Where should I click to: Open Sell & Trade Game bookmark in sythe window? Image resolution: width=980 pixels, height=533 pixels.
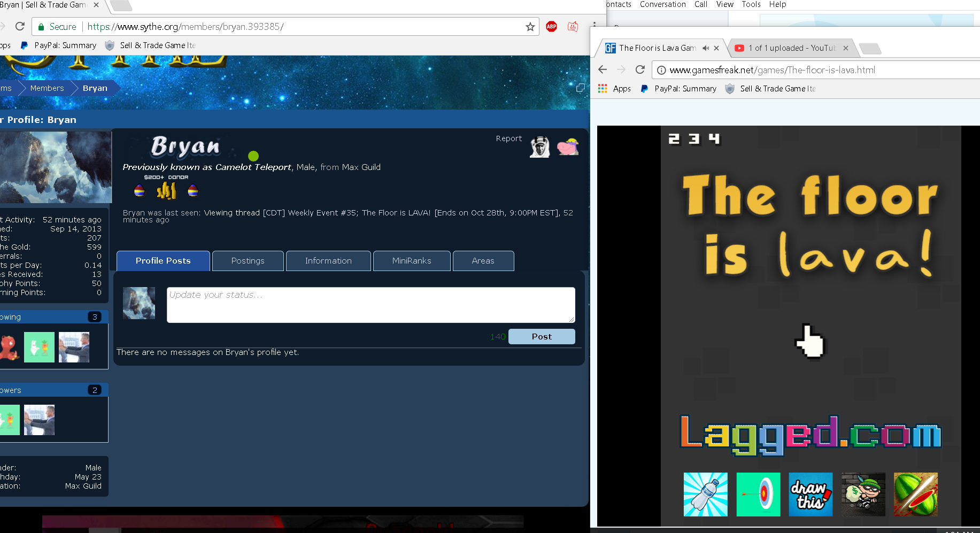(150, 45)
